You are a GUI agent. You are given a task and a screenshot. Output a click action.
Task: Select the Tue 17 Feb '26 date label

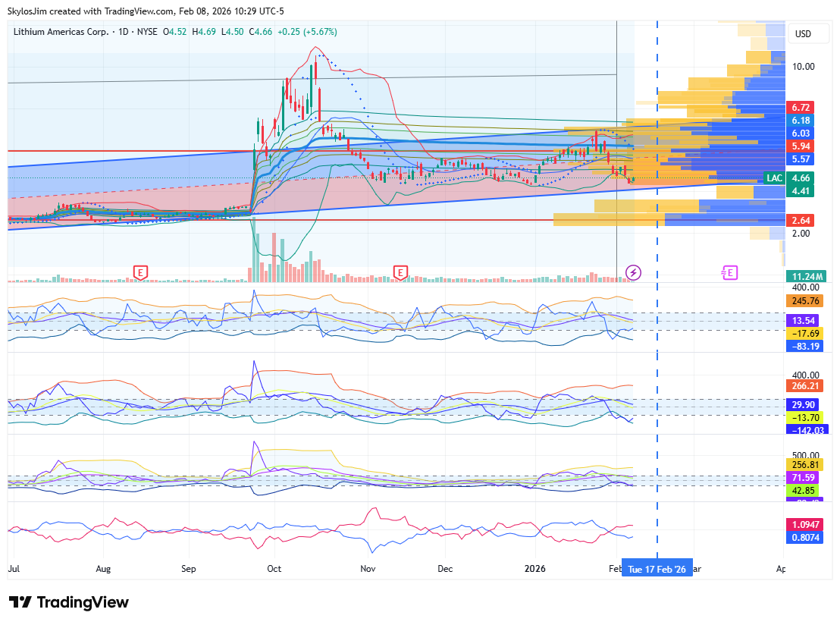click(x=657, y=569)
